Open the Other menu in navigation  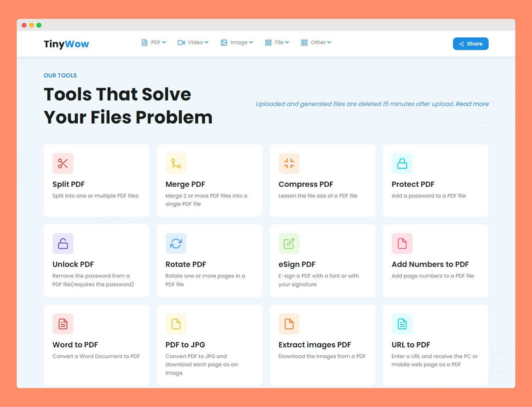316,43
